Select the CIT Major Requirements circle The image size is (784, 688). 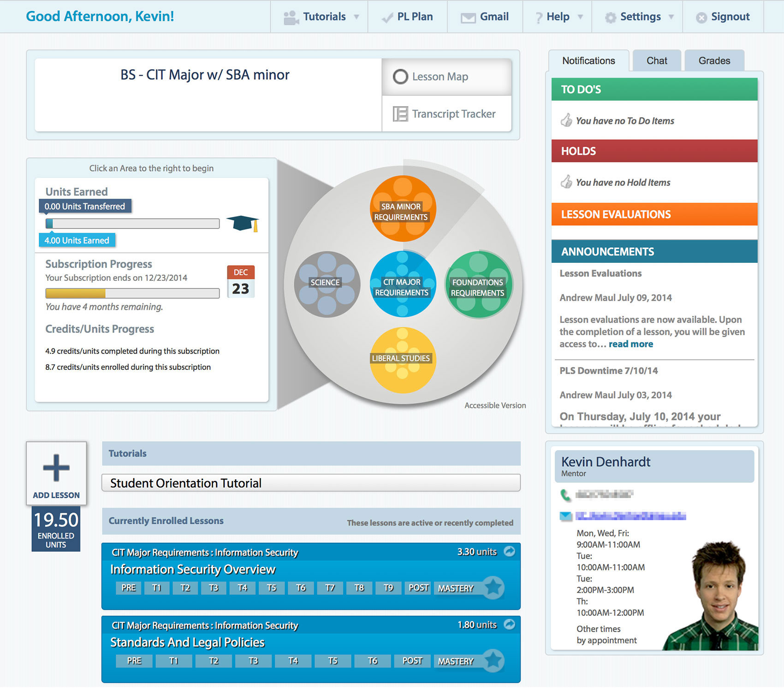point(403,284)
